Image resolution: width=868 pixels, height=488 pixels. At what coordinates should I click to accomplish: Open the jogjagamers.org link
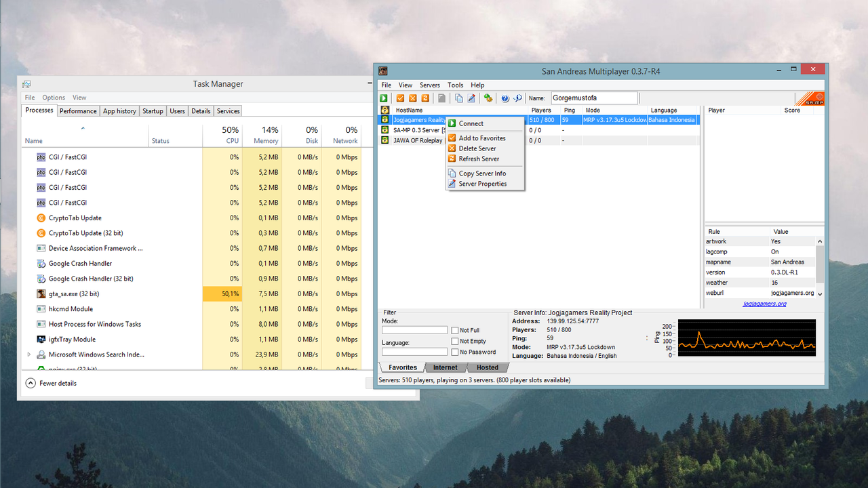pos(764,304)
